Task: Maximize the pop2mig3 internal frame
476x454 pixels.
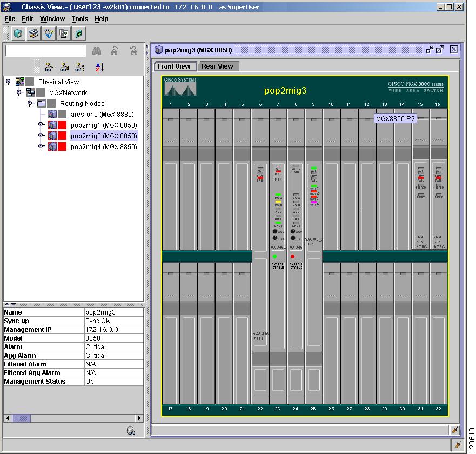Action: pos(440,50)
